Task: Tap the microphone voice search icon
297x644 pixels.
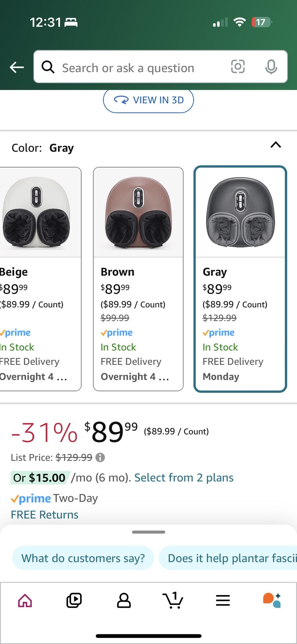Action: coord(271,67)
